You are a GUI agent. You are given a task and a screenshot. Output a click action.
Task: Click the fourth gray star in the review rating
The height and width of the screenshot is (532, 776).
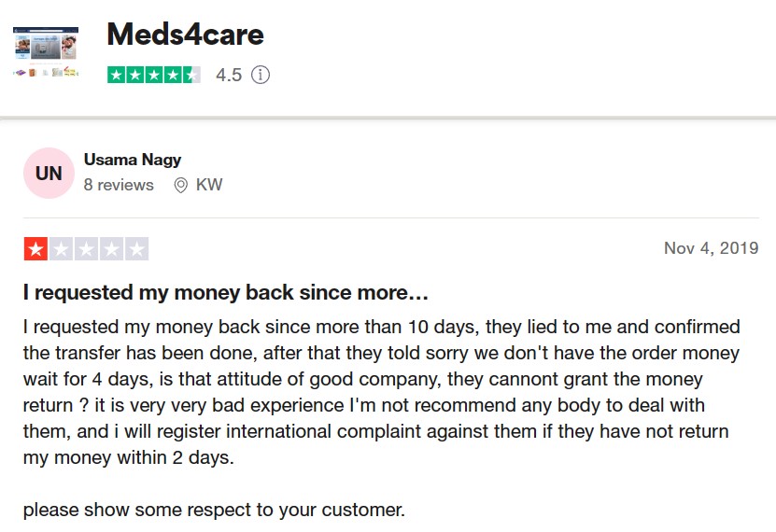(x=112, y=248)
